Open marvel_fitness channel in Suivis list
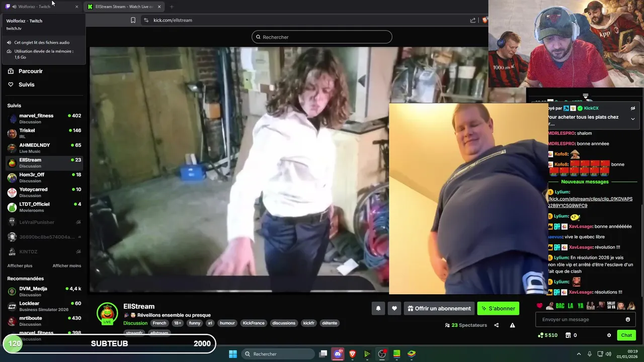Screen dimensions: 644x362 [44, 119]
